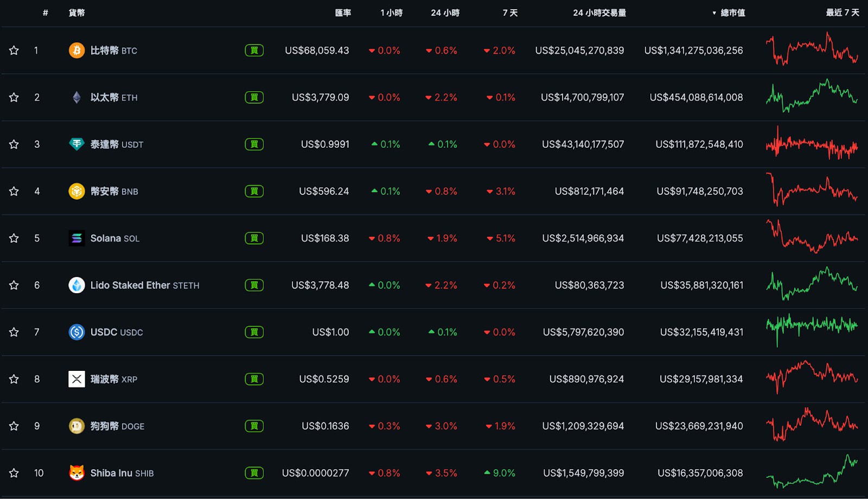Click the Tether USDT coin logo
This screenshot has width=868, height=499.
click(76, 144)
